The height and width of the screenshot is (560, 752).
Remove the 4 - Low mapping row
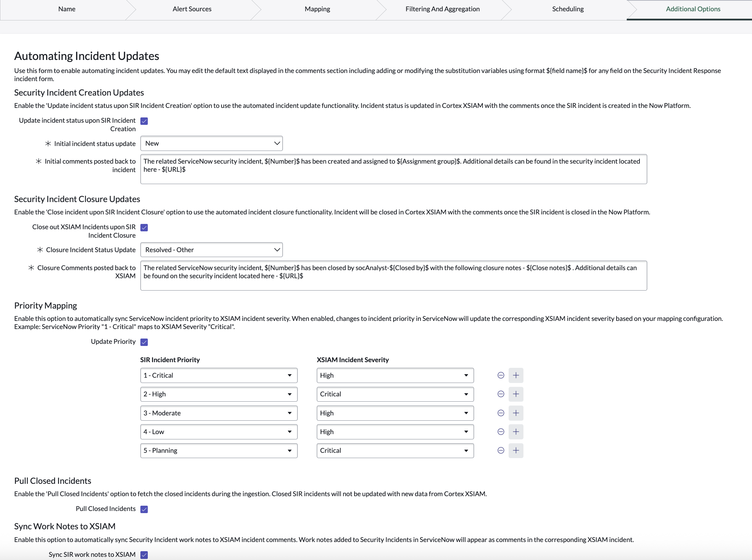pos(501,432)
